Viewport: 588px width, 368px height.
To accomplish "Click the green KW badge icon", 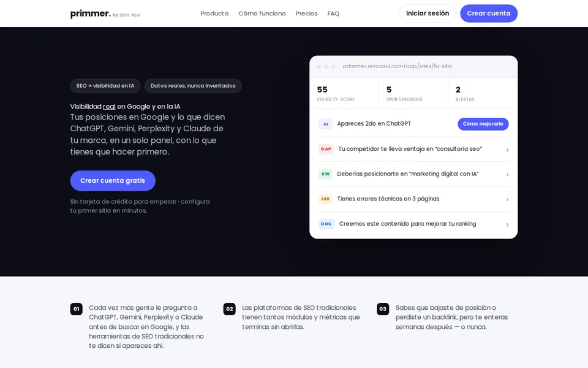I will [325, 174].
